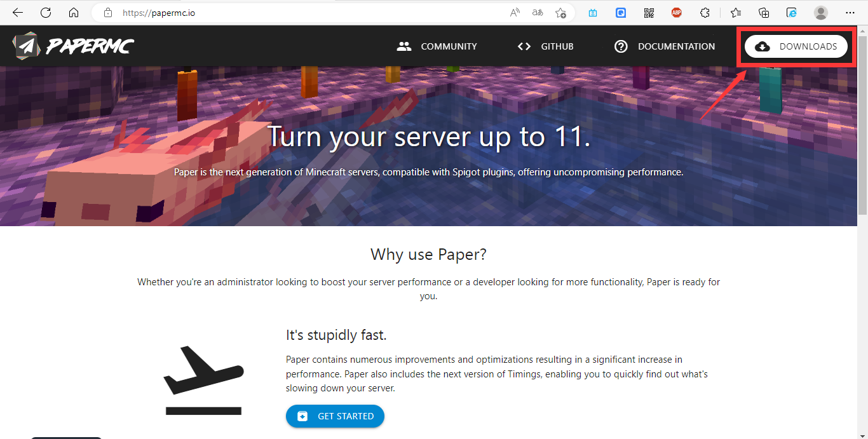The height and width of the screenshot is (439, 868).
Task: Open Internet Explorer mode button
Action: [792, 13]
